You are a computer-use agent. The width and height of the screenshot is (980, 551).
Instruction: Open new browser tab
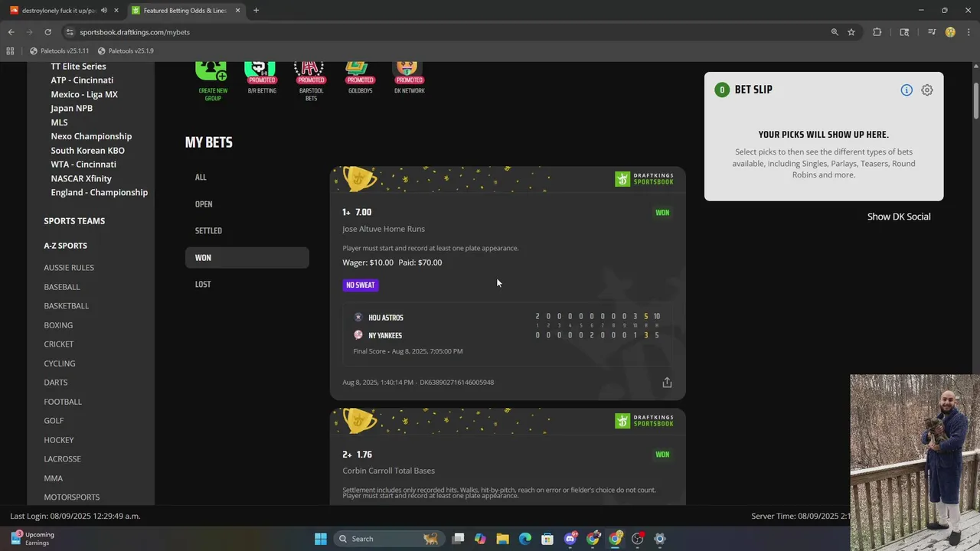pyautogui.click(x=256, y=10)
